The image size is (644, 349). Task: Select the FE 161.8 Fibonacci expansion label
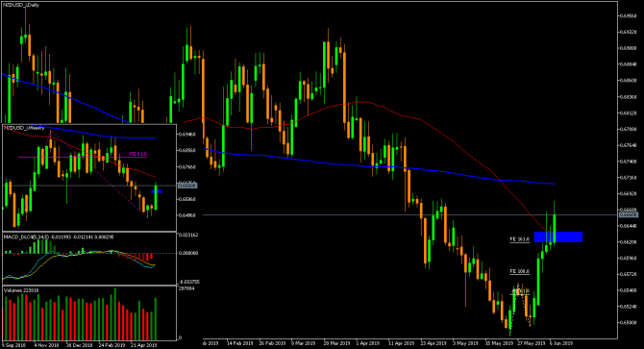click(x=520, y=239)
